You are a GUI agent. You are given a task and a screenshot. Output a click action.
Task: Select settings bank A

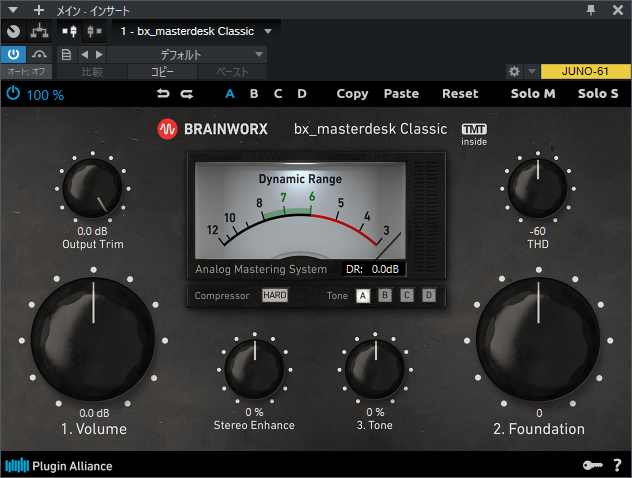coord(230,94)
